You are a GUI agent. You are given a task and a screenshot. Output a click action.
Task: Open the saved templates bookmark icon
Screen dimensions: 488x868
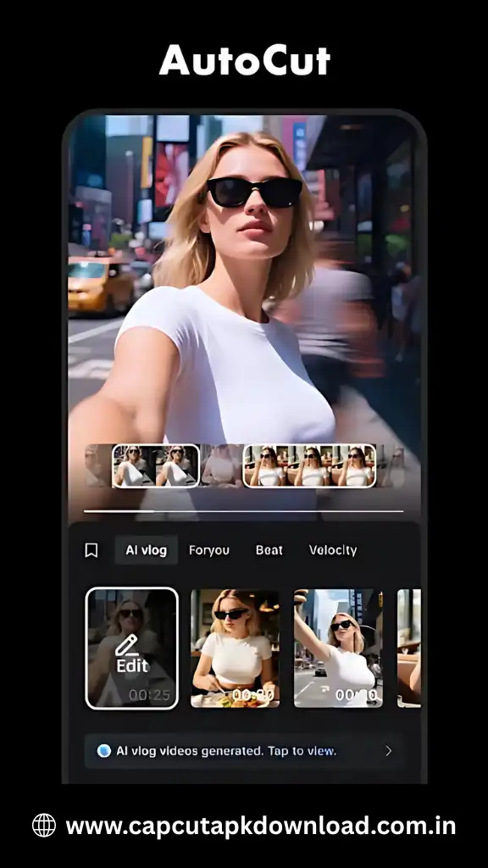[x=91, y=550]
